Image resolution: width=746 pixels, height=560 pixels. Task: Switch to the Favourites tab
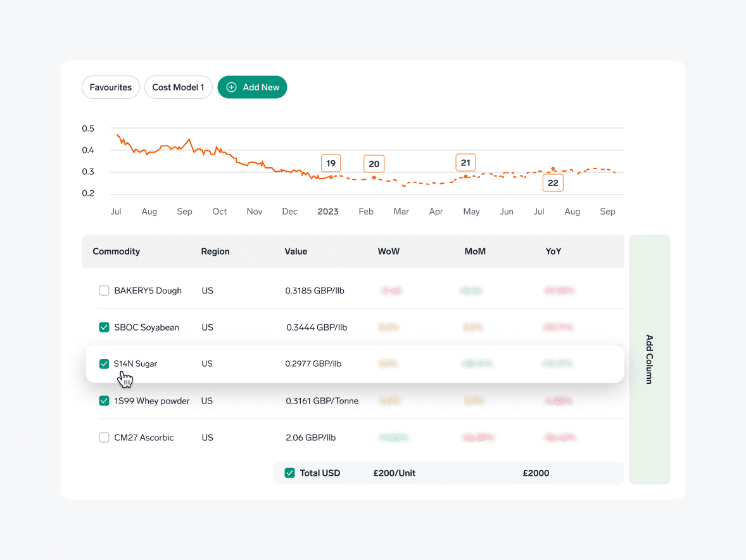coord(110,87)
